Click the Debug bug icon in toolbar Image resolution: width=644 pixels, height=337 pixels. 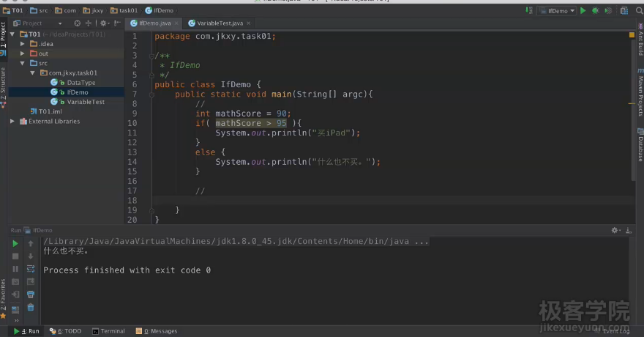click(596, 11)
